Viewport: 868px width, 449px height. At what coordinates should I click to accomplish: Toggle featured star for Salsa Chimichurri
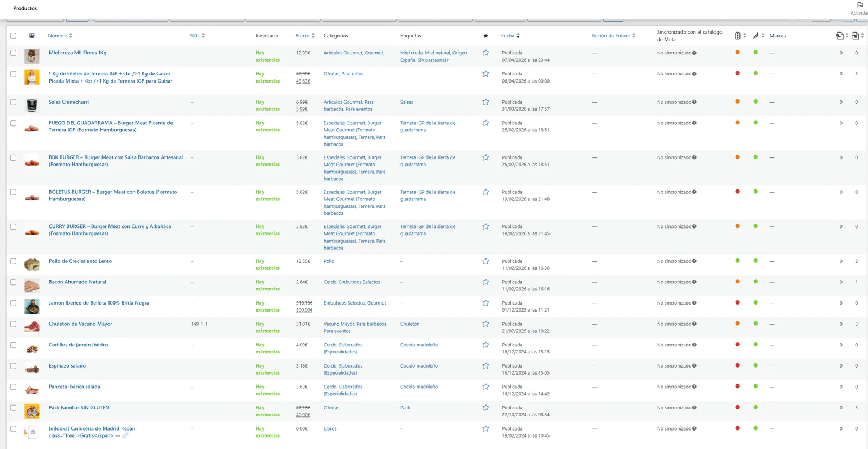486,102
